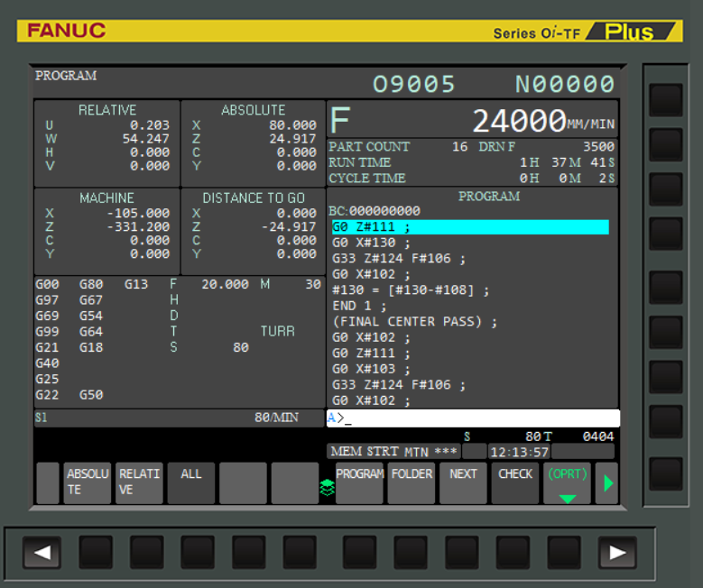703x588 pixels.
Task: Click the hardware right-arrow continuous menu key
Action: [x=617, y=553]
